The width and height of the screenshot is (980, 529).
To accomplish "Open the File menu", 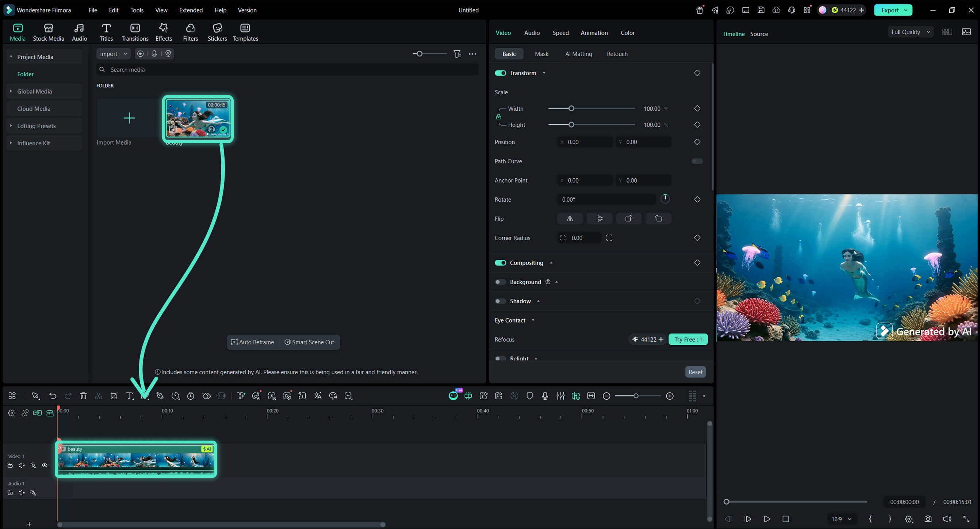I will click(93, 10).
